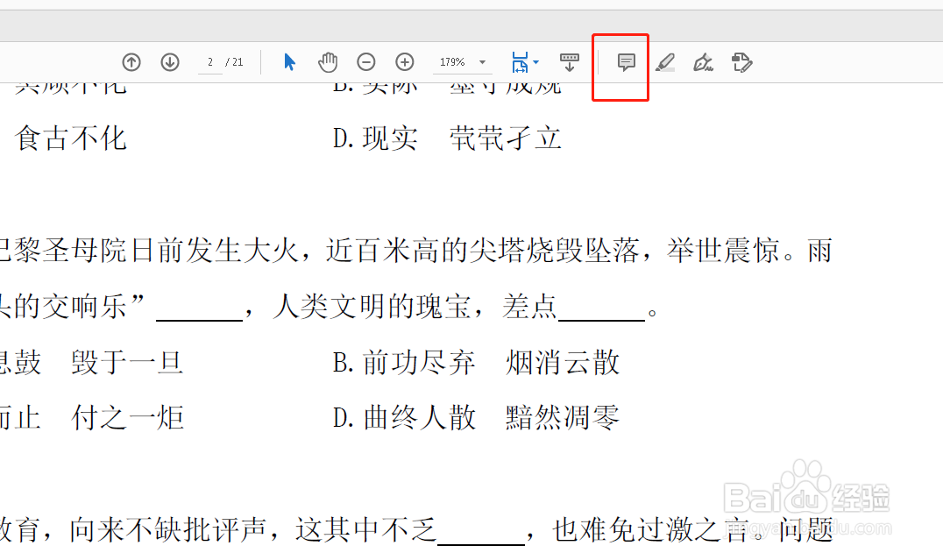Select the Hand tool for panning

[328, 62]
